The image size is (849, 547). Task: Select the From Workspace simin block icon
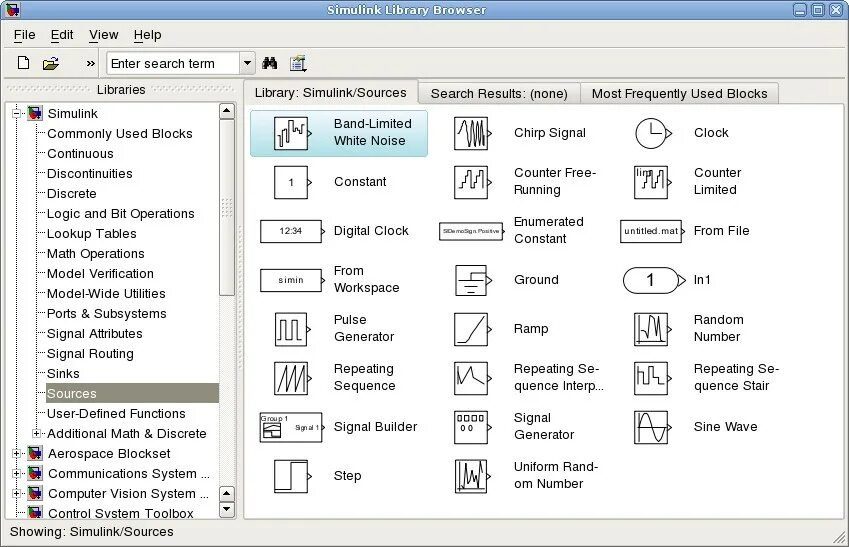point(292,281)
